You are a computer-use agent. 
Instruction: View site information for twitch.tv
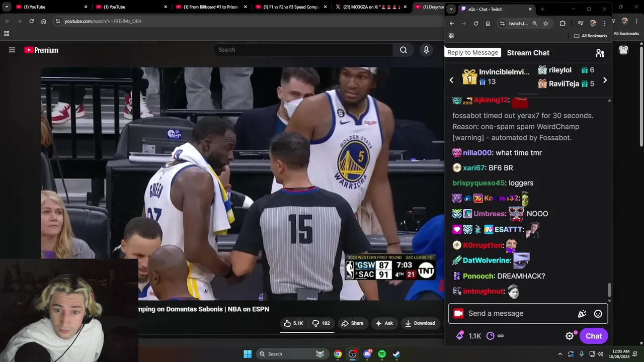click(x=502, y=24)
